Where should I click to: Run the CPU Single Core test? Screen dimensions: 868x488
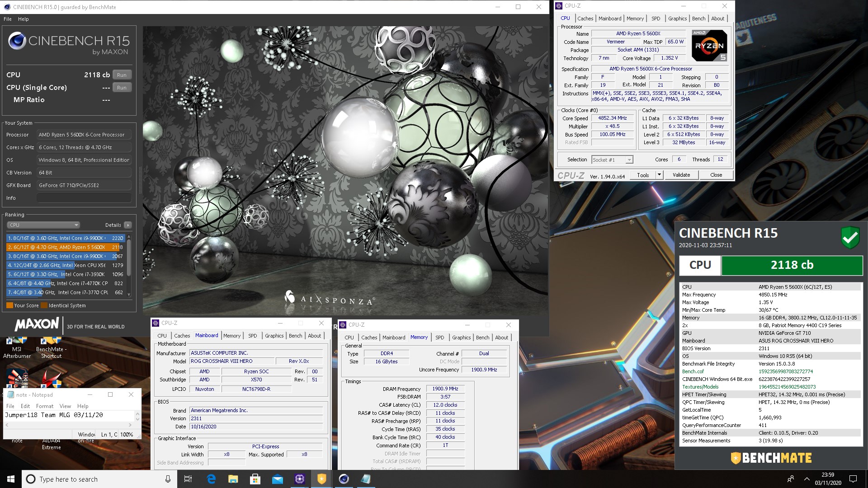tap(122, 88)
